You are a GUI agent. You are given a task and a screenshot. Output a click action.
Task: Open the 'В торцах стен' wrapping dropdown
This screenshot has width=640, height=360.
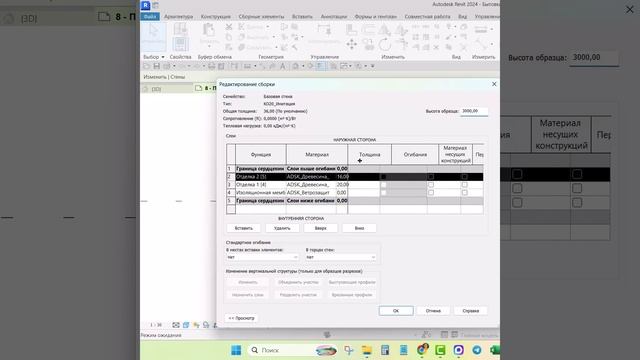(x=341, y=257)
